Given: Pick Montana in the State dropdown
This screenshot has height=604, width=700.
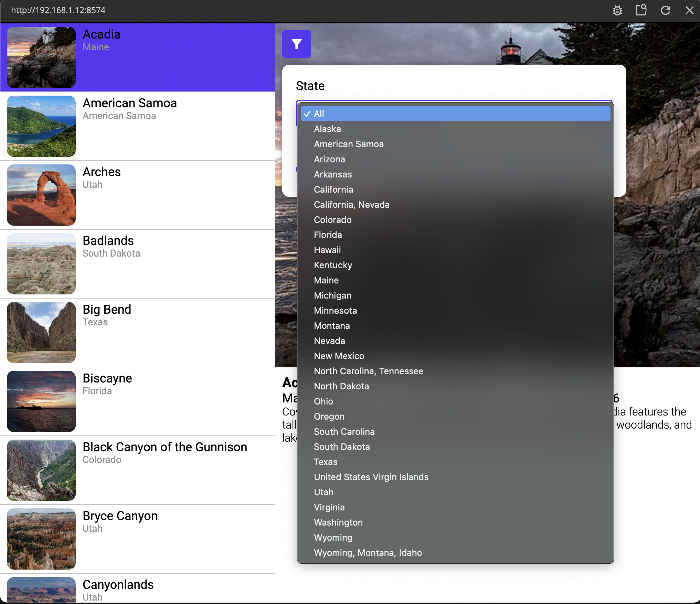Looking at the screenshot, I should pos(455,326).
